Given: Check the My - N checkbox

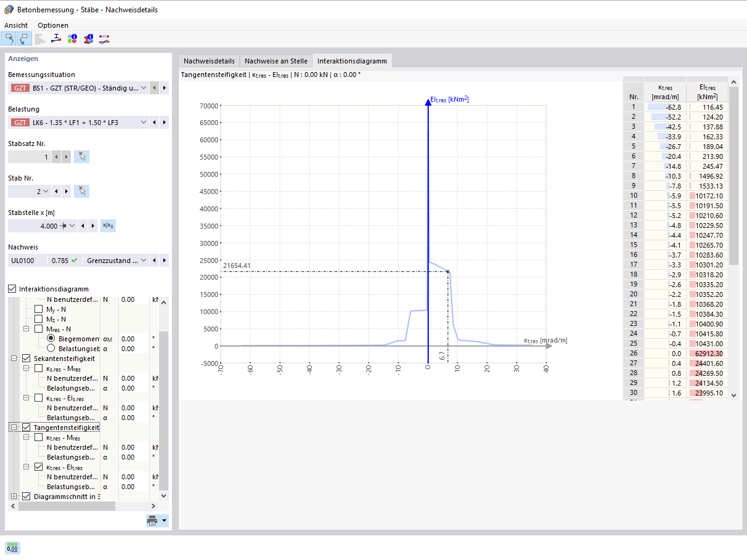Looking at the screenshot, I should [39, 309].
